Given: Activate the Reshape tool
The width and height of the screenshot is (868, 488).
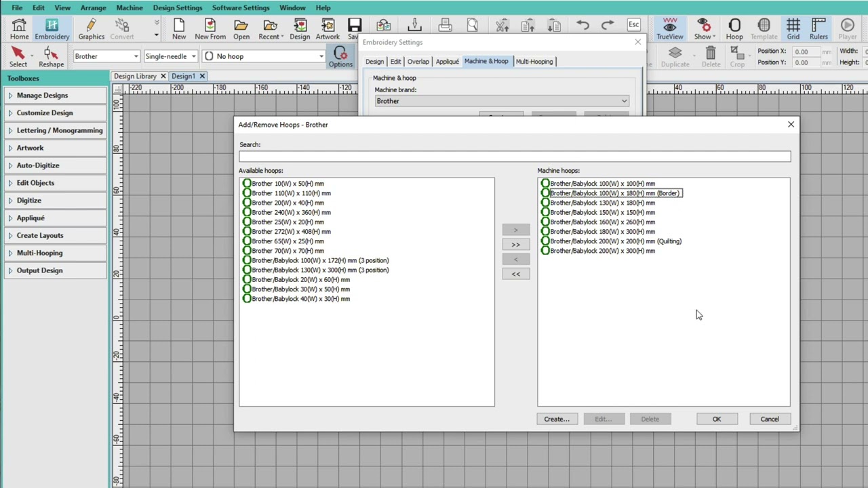Looking at the screenshot, I should [x=51, y=57].
